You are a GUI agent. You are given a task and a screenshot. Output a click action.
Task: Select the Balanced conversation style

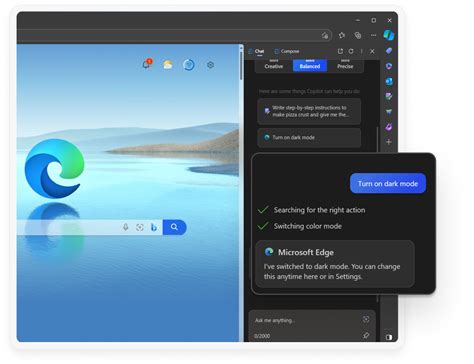(310, 66)
